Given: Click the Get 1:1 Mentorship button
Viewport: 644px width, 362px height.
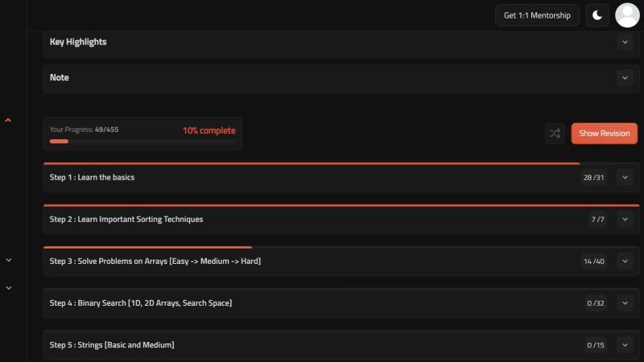Looking at the screenshot, I should pos(537,15).
